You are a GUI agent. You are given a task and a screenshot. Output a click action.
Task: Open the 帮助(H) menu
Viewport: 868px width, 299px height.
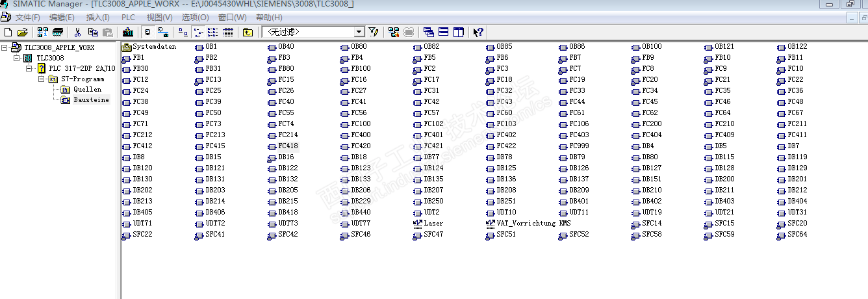click(269, 18)
